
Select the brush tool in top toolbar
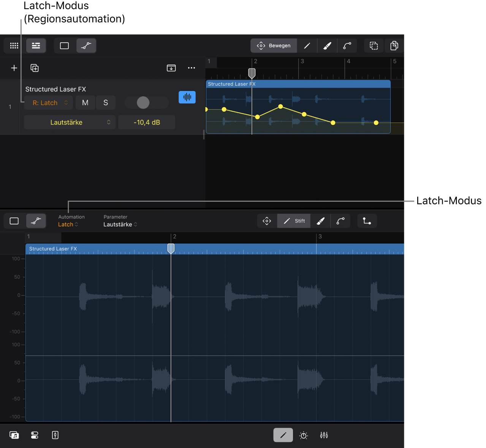pos(327,46)
